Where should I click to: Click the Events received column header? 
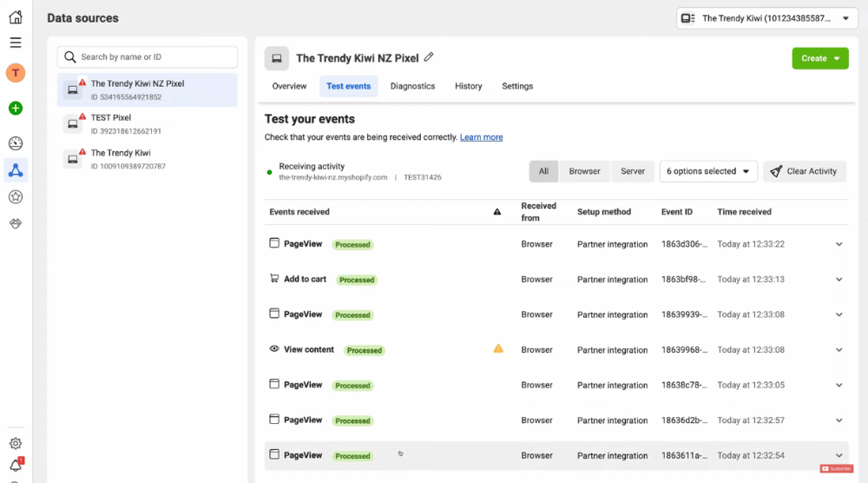point(299,212)
